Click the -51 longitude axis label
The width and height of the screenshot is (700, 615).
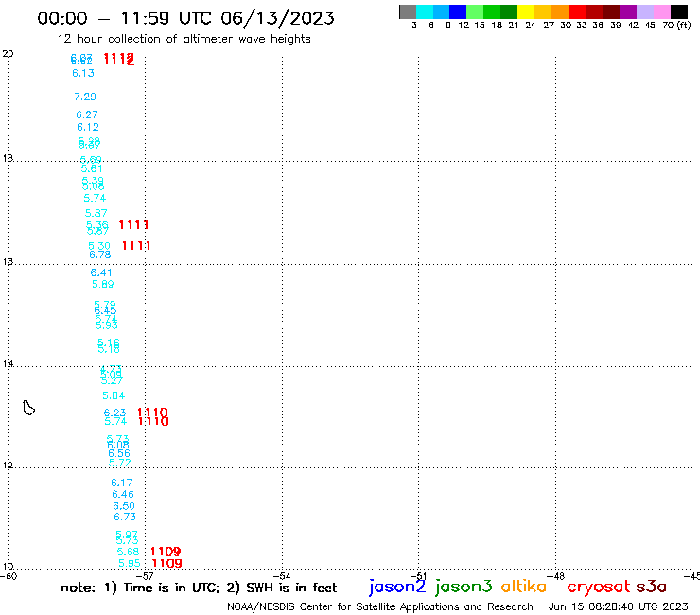(418, 576)
